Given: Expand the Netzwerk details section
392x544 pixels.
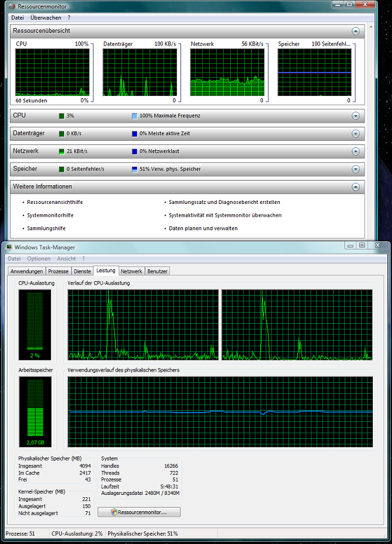Looking at the screenshot, I should [x=355, y=151].
